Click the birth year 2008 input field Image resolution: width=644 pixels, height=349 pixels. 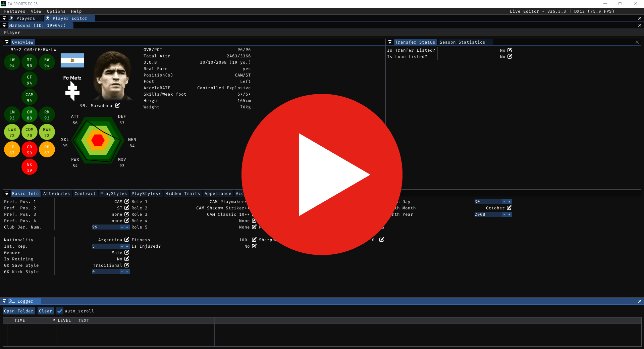[488, 214]
